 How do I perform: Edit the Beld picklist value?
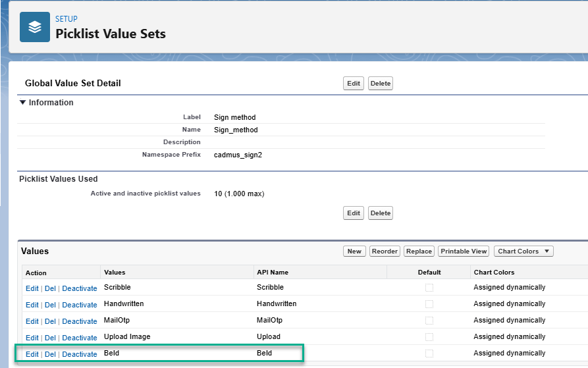point(32,354)
